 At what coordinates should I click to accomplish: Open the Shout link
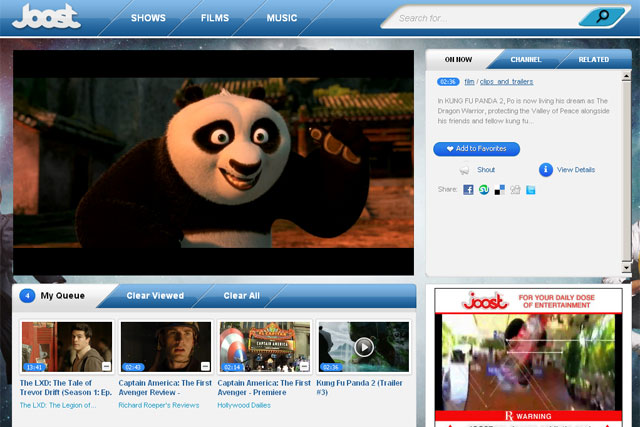click(486, 170)
